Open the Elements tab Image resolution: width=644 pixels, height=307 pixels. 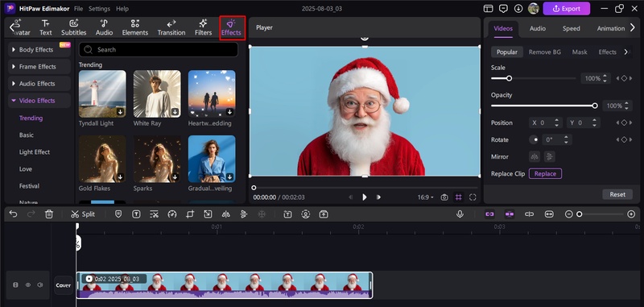[134, 27]
